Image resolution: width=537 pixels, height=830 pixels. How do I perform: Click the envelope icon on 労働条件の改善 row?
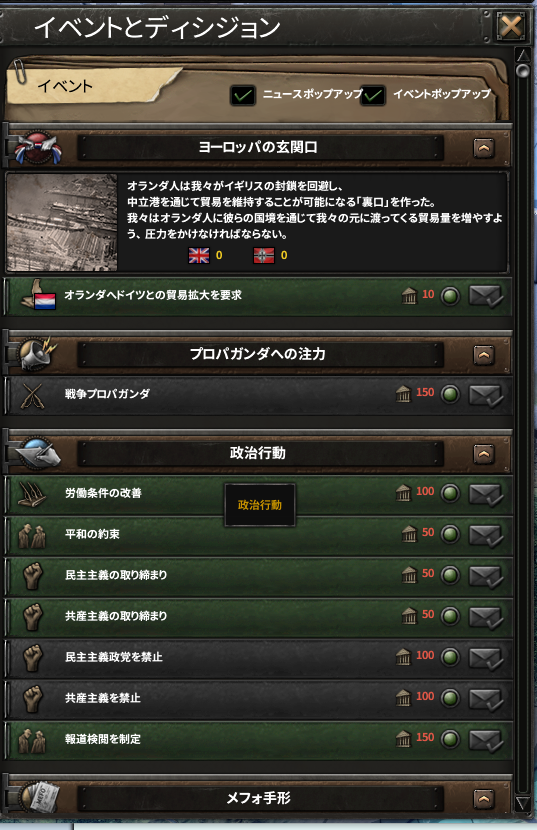tap(485, 494)
